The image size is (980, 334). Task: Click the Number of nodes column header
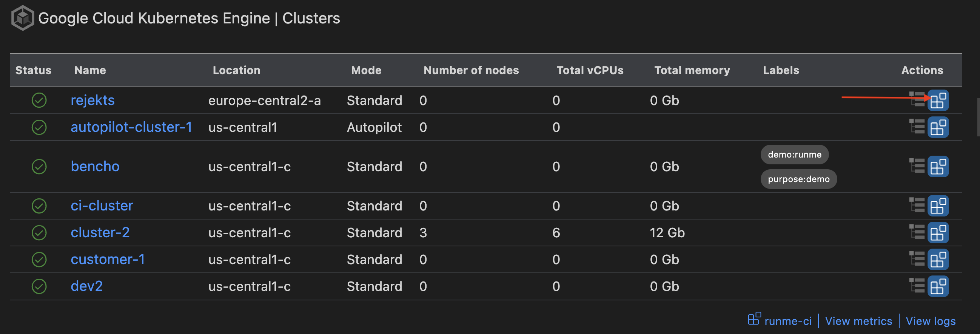pyautogui.click(x=471, y=70)
